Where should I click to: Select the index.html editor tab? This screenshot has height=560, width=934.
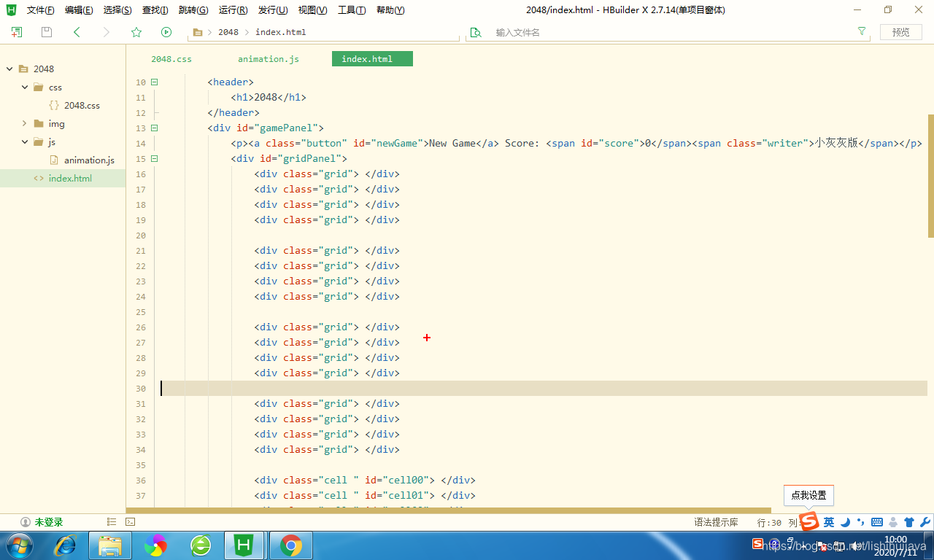coord(372,59)
